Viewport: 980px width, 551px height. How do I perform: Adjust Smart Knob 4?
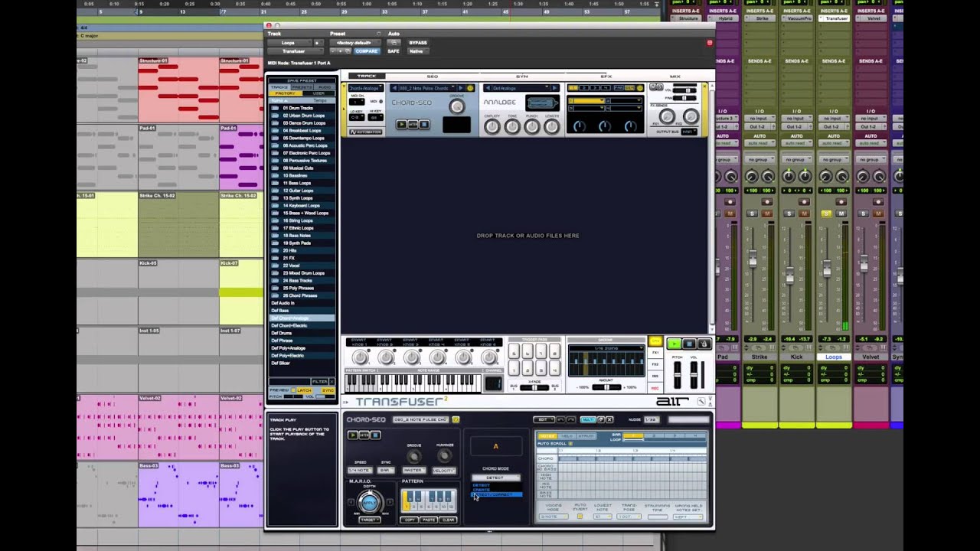pyautogui.click(x=437, y=357)
